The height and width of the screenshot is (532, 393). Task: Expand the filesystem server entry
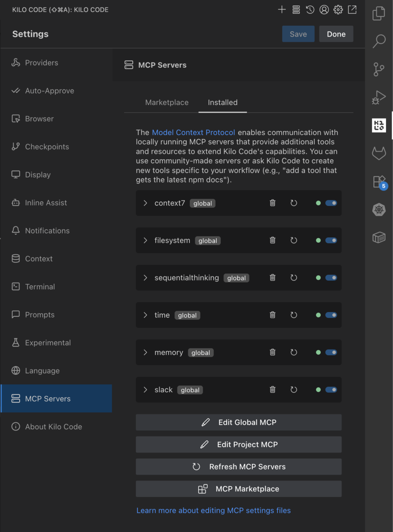point(145,241)
